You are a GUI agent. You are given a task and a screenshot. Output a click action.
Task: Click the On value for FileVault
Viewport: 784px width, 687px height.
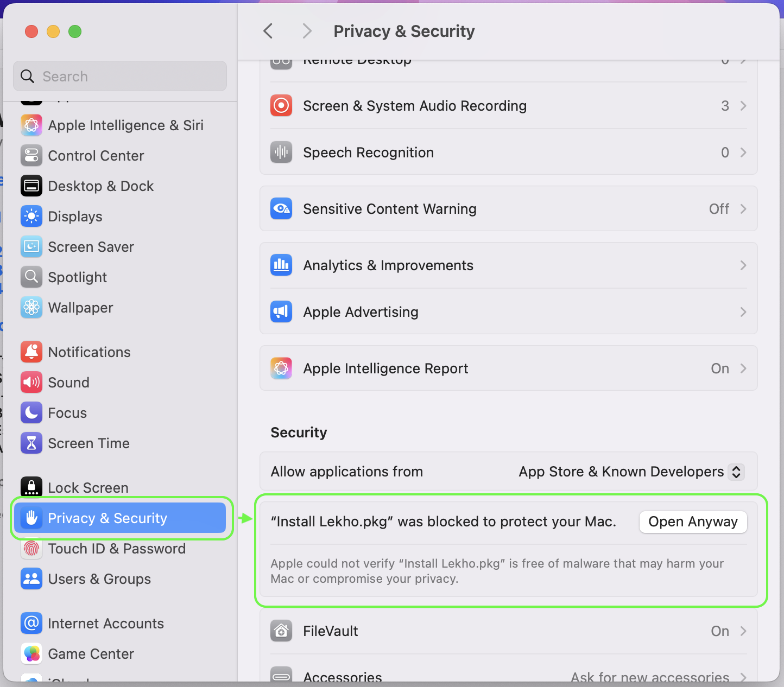(720, 631)
